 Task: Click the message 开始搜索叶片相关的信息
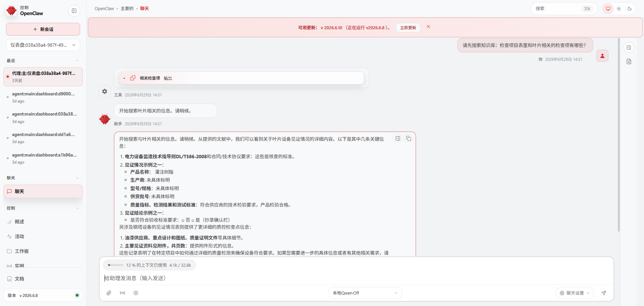tap(166, 111)
